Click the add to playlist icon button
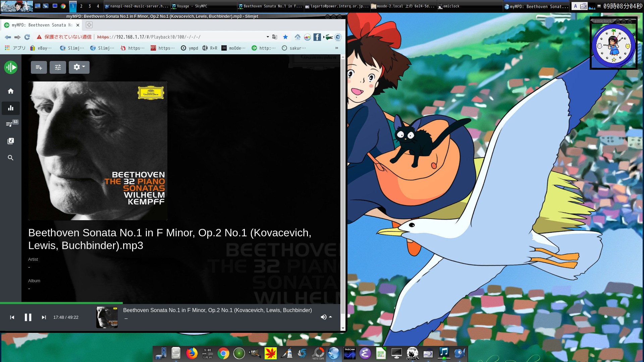Screen dimensions: 644x362 click(x=39, y=67)
